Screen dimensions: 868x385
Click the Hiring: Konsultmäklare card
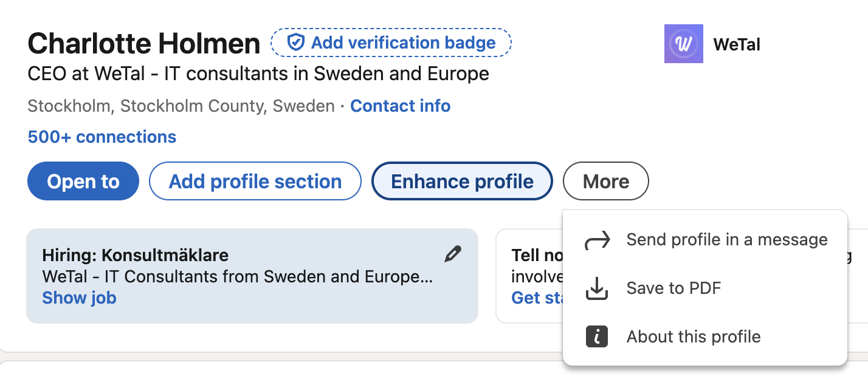pyautogui.click(x=252, y=276)
